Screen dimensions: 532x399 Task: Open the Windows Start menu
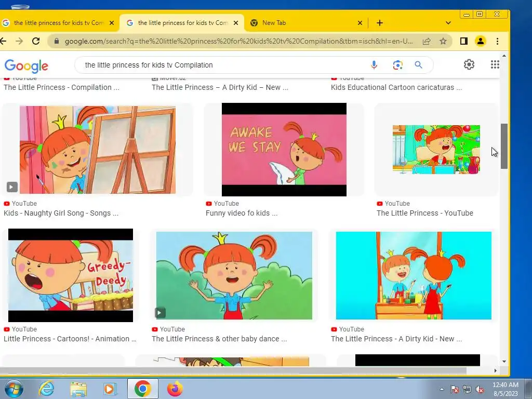pyautogui.click(x=14, y=389)
